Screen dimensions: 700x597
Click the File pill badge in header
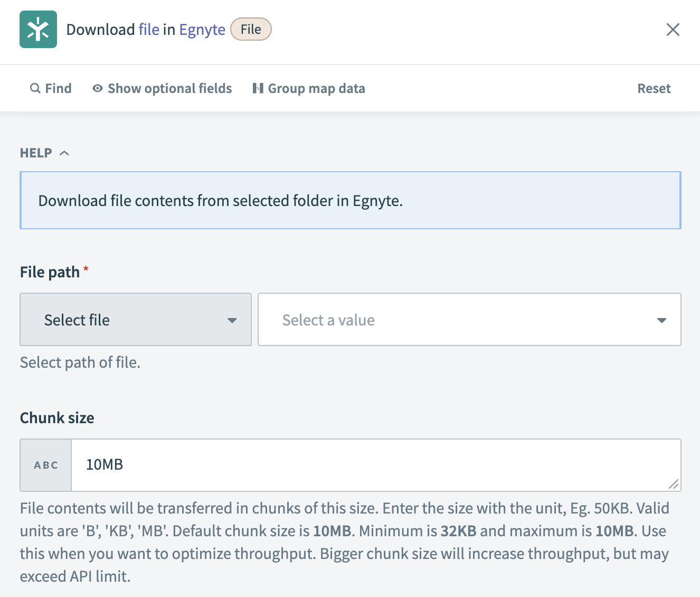pos(251,30)
